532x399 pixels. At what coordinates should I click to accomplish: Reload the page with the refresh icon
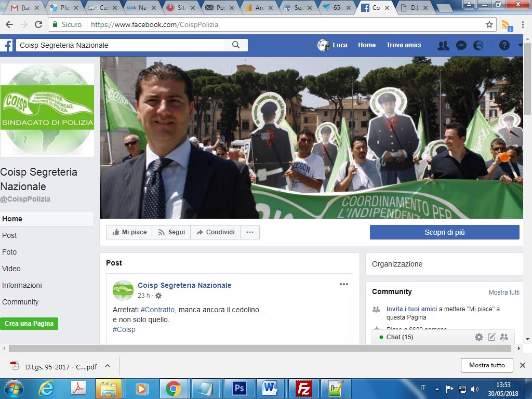pyautogui.click(x=38, y=24)
